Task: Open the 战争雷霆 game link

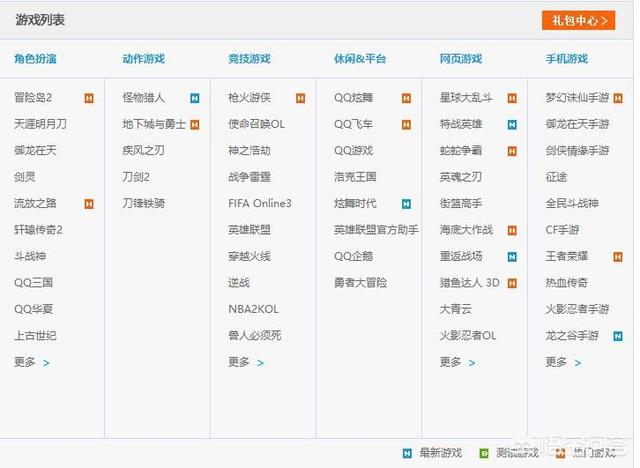Action: 249,177
